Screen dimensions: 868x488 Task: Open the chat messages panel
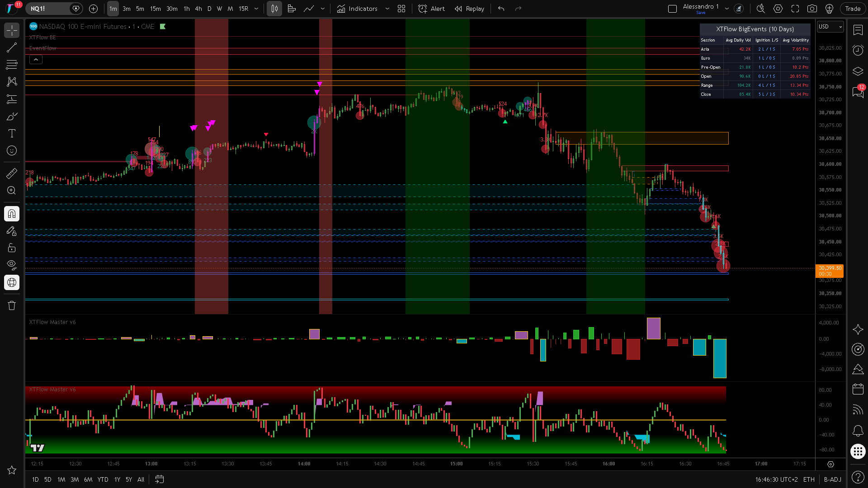[858, 92]
